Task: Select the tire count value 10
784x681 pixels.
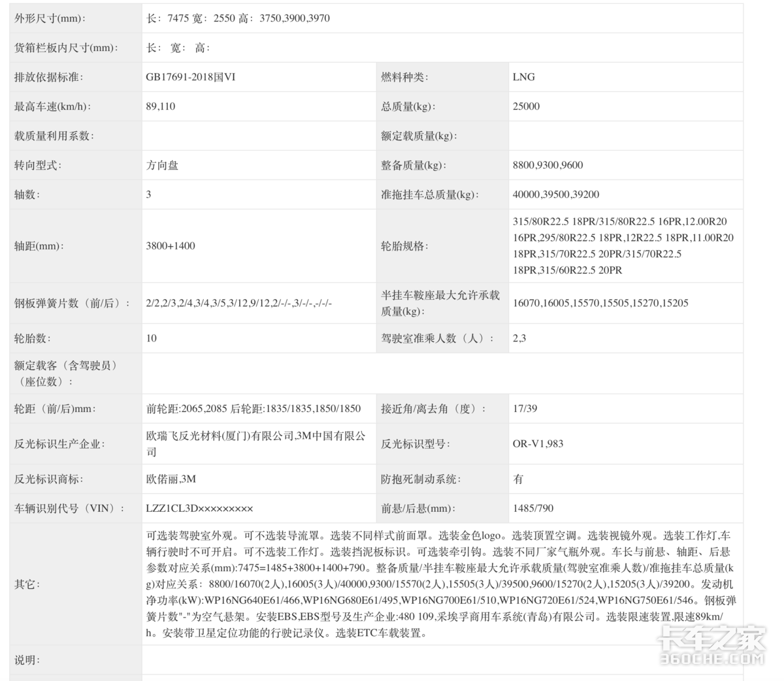Action: pos(150,338)
